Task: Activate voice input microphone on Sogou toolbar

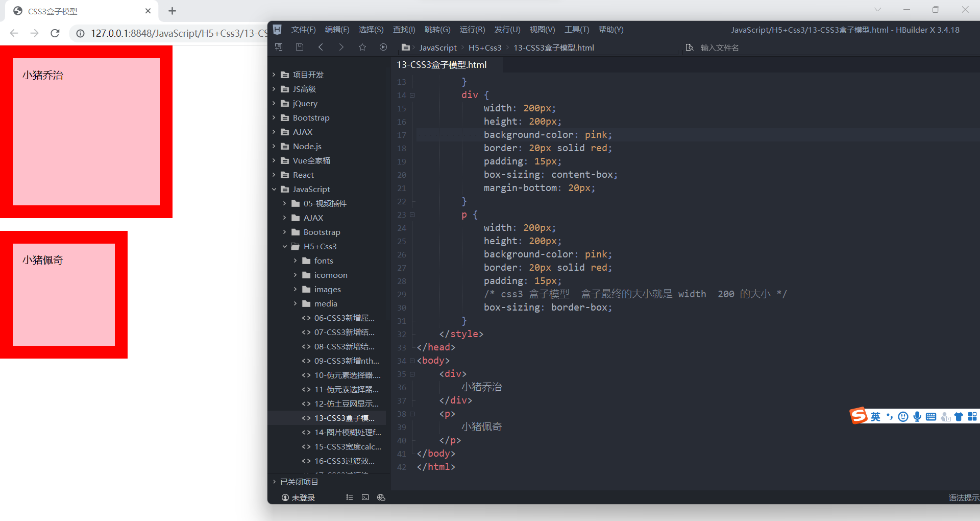Action: tap(917, 416)
